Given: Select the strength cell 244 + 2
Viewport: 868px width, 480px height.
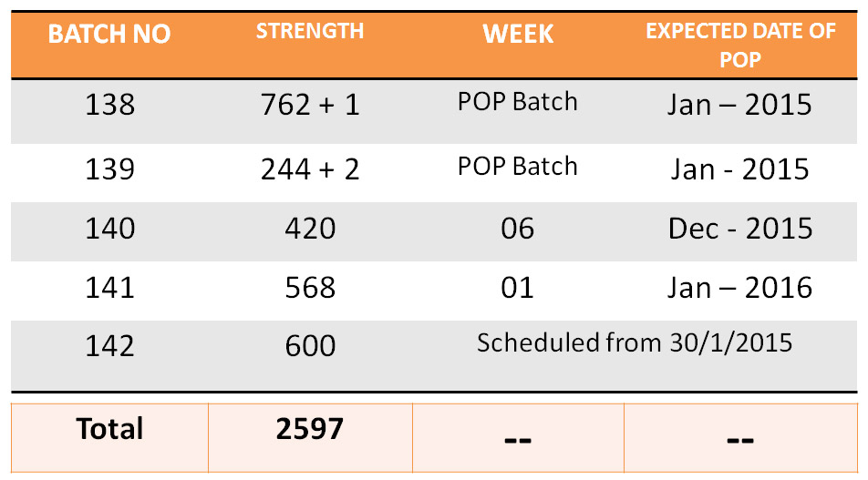Looking at the screenshot, I should pos(310,169).
